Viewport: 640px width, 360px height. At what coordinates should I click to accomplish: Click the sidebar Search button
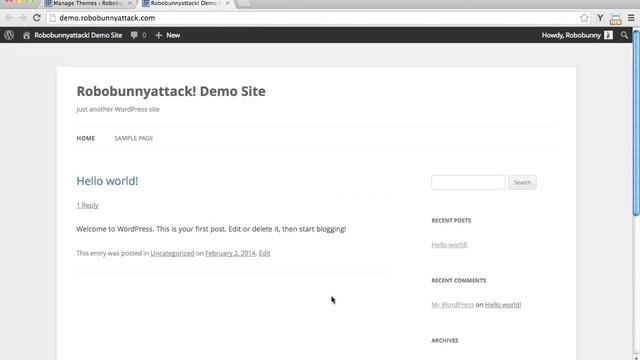522,182
